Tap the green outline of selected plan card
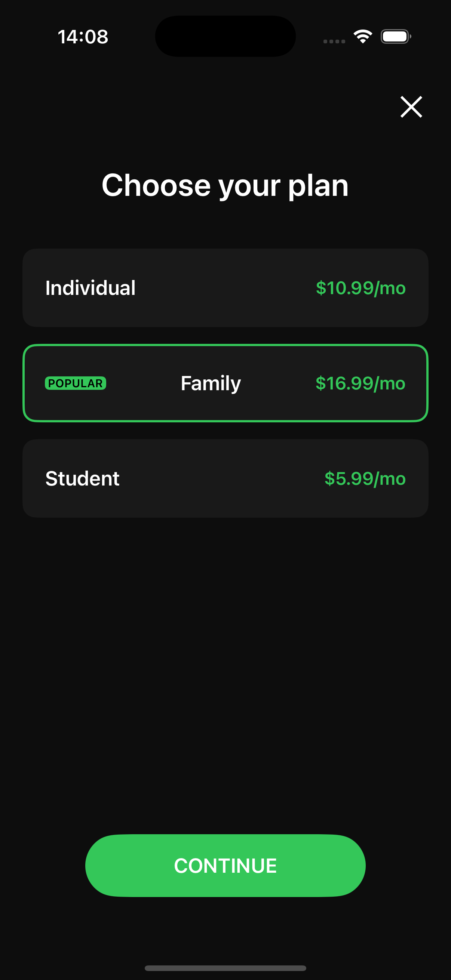 coord(225,345)
